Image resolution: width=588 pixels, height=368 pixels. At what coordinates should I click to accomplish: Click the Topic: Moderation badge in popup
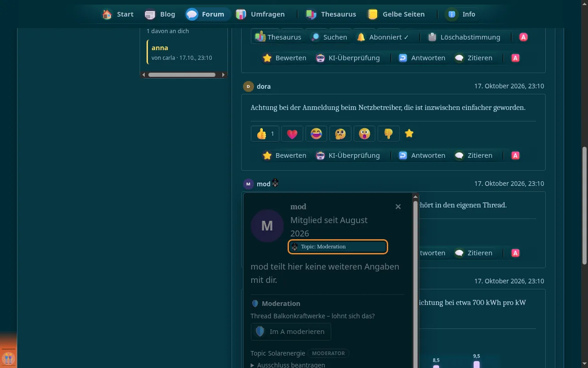[x=338, y=247]
